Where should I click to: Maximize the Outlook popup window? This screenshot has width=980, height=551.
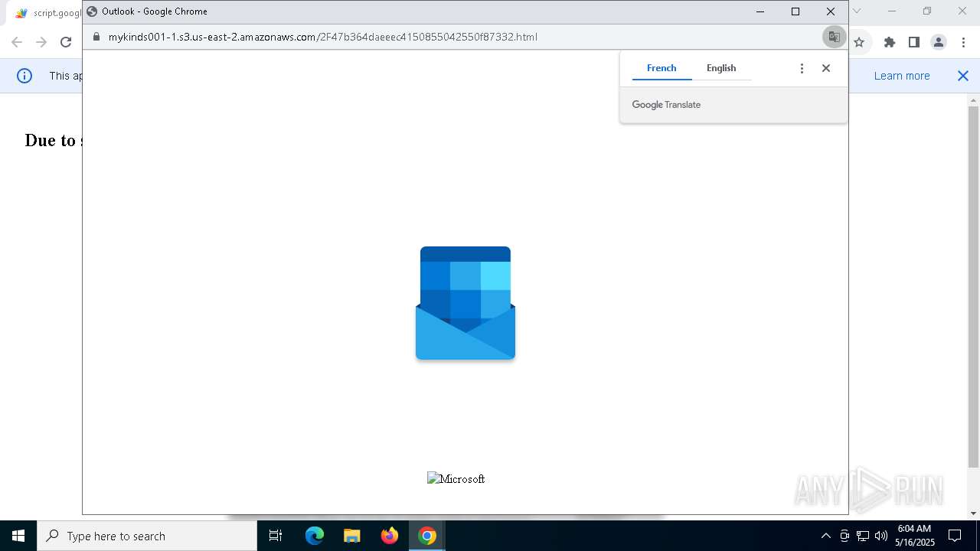795,11
